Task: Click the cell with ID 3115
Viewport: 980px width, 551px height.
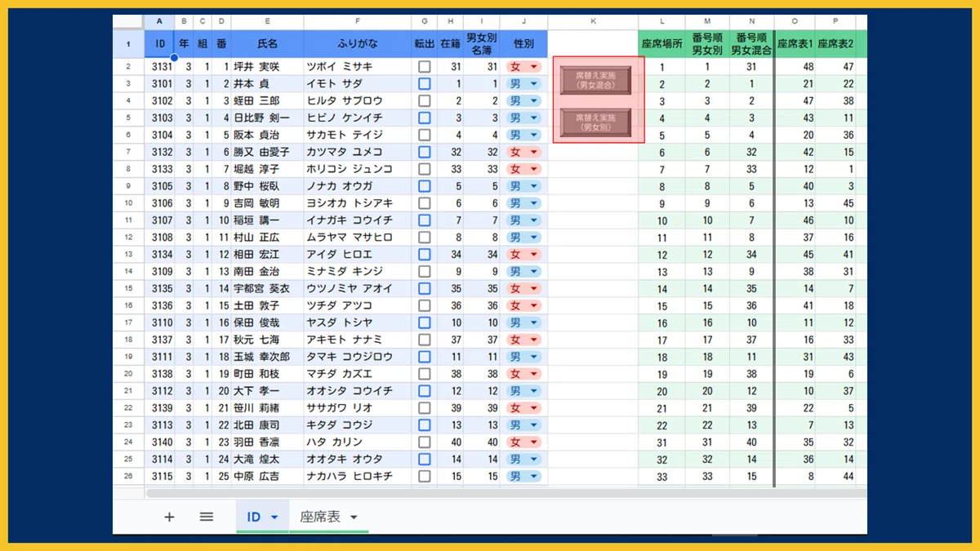Action: (159, 477)
